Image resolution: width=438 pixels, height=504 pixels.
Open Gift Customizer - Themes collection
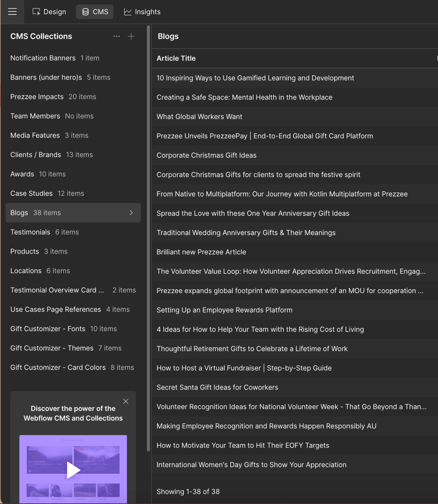[73, 348]
